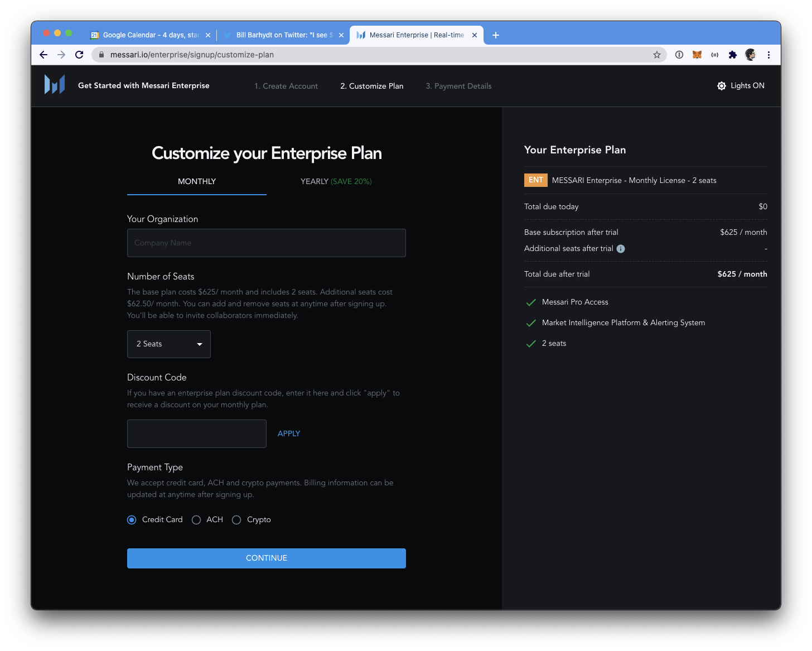
Task: Open the MetaMask fox extension
Action: [697, 55]
